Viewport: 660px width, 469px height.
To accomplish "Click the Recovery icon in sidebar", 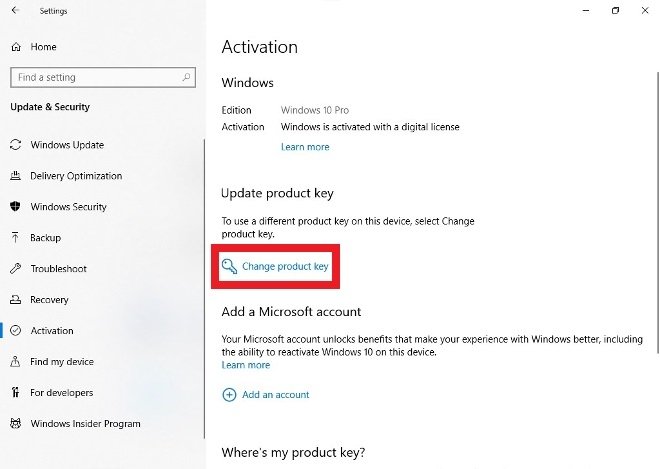I will point(16,299).
